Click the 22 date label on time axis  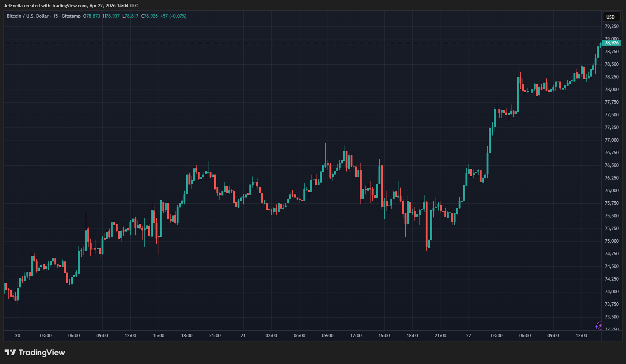(469, 336)
